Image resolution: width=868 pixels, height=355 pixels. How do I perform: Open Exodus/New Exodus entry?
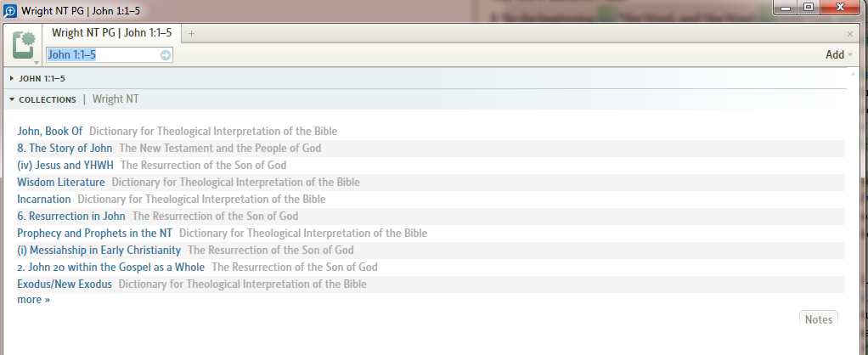(65, 285)
